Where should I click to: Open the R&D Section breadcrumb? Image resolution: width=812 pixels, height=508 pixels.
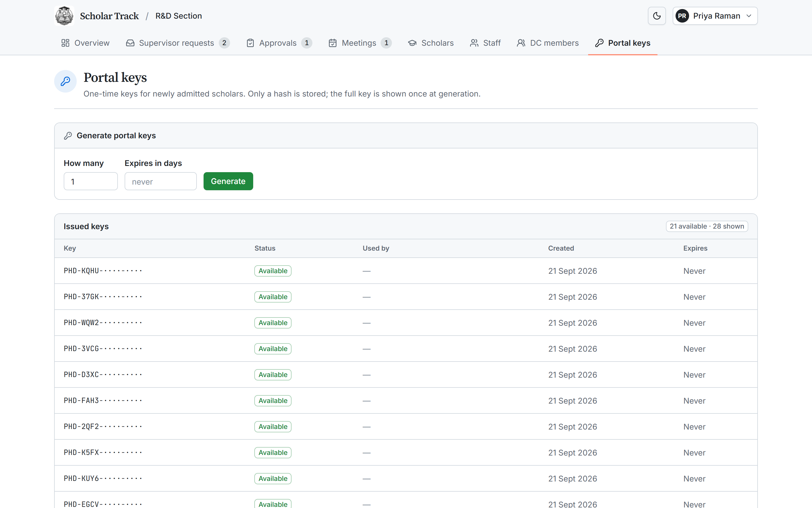178,16
